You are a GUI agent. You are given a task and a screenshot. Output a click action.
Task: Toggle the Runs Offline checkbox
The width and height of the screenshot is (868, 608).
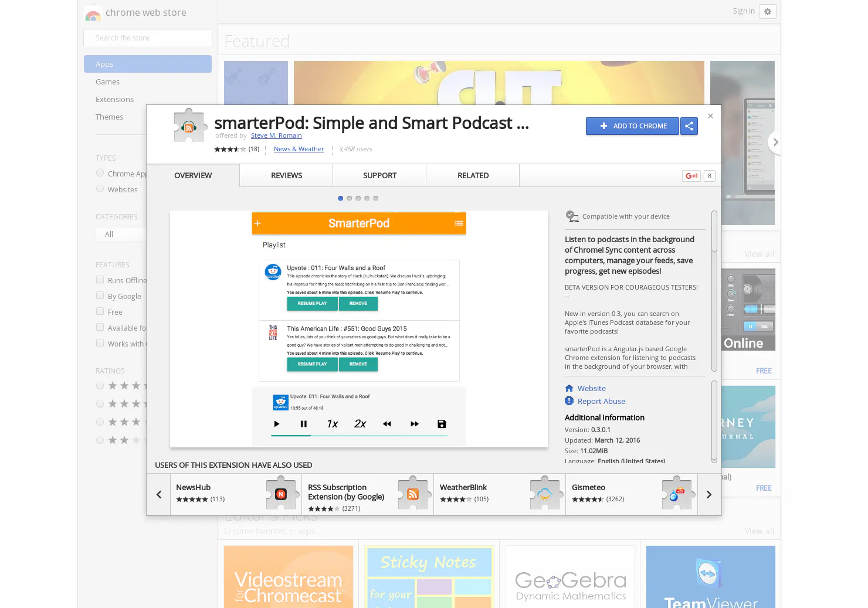point(100,280)
